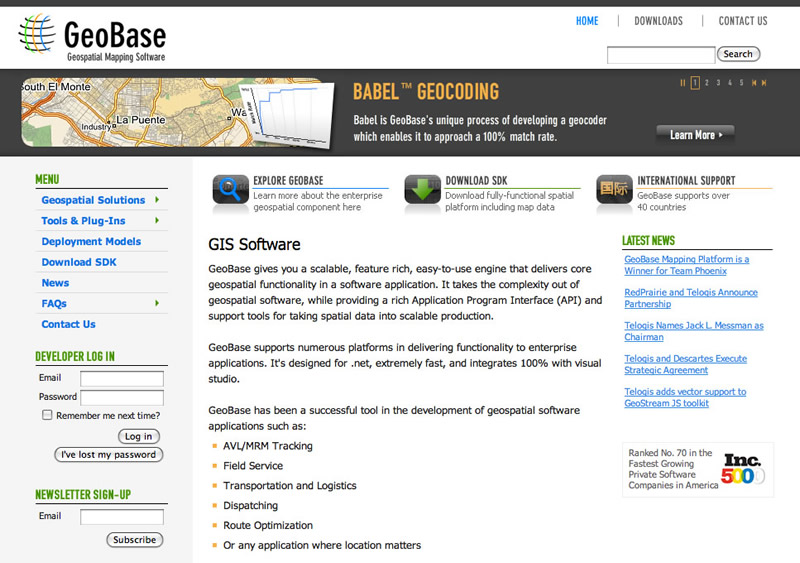This screenshot has width=800, height=563.
Task: Click the Explore GeoBase magnifier icon
Action: 230,189
